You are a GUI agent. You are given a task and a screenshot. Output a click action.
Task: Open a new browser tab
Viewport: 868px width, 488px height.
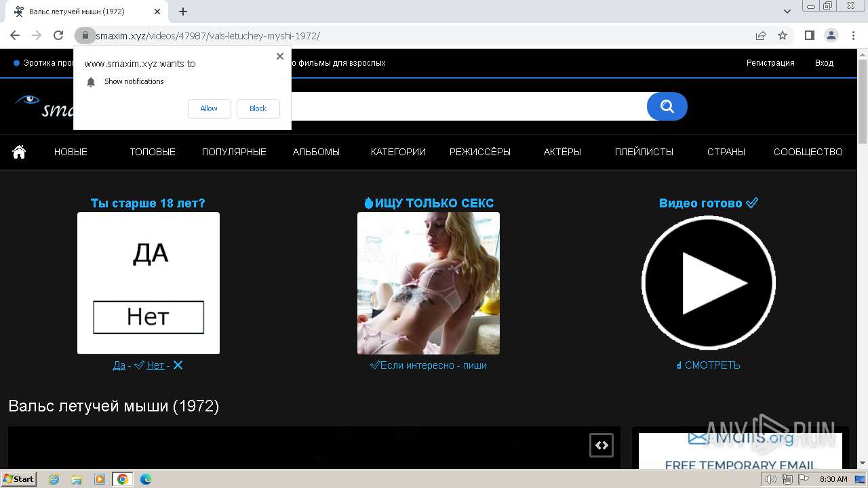pyautogui.click(x=183, y=12)
